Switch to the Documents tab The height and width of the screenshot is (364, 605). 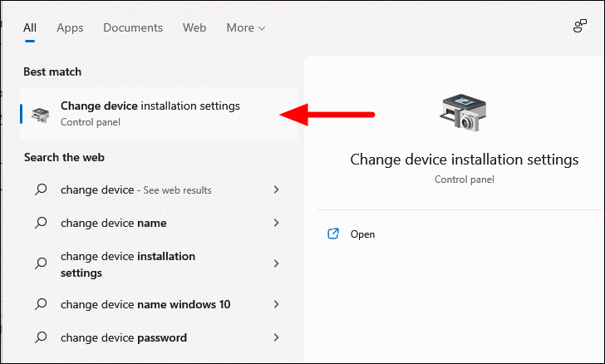[133, 27]
